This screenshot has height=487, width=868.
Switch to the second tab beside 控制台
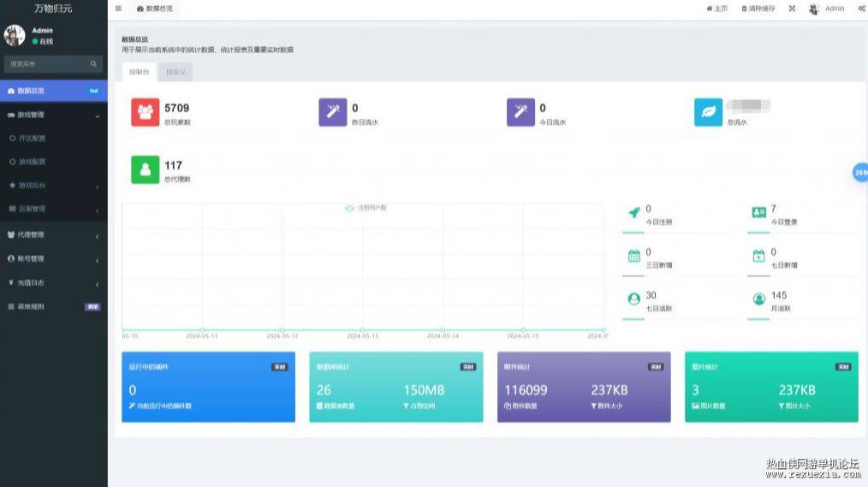tap(175, 72)
